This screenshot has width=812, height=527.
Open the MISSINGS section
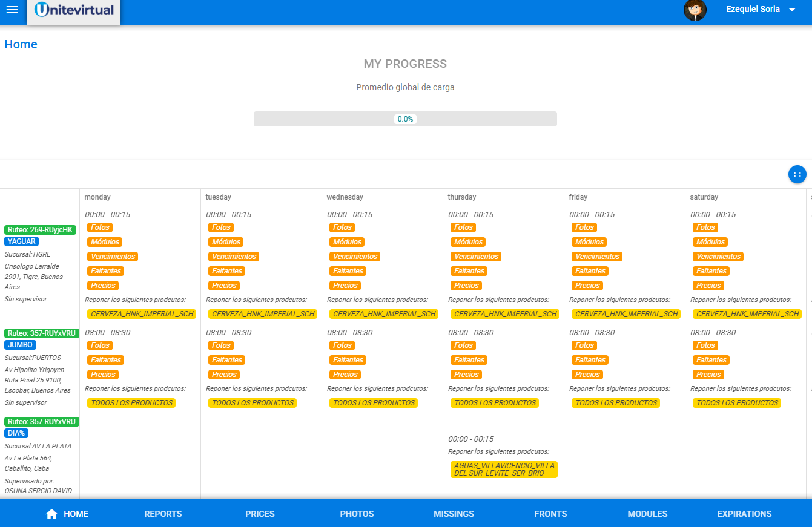[x=454, y=514]
